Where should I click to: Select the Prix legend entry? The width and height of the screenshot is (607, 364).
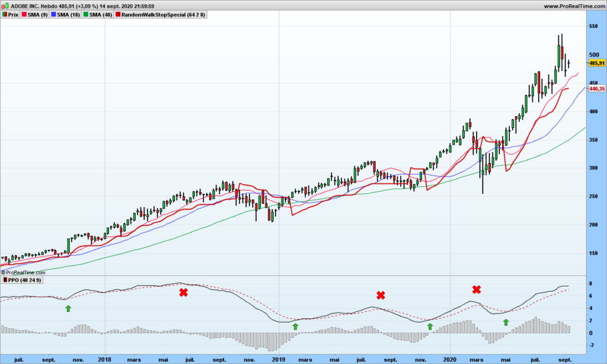click(10, 15)
